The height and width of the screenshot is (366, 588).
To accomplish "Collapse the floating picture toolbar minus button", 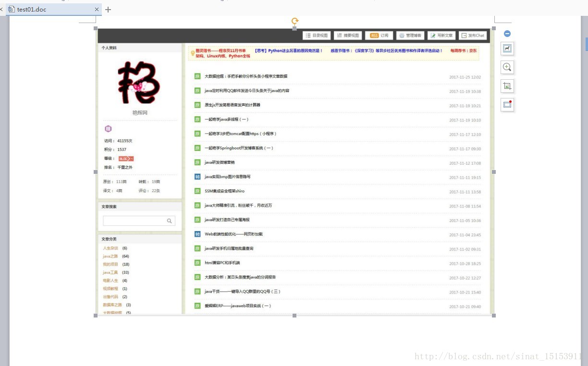I will pos(507,34).
